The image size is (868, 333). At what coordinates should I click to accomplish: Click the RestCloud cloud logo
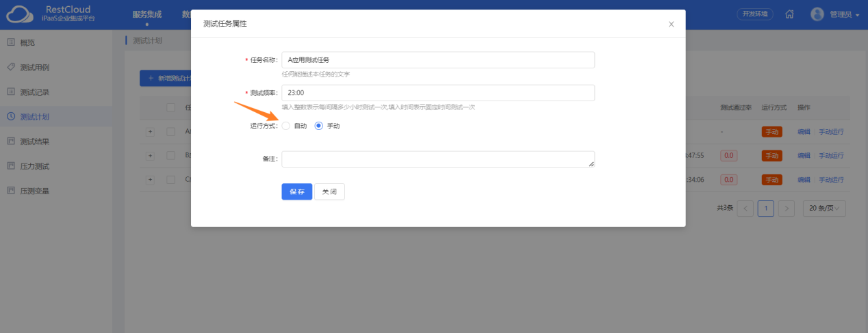20,14
